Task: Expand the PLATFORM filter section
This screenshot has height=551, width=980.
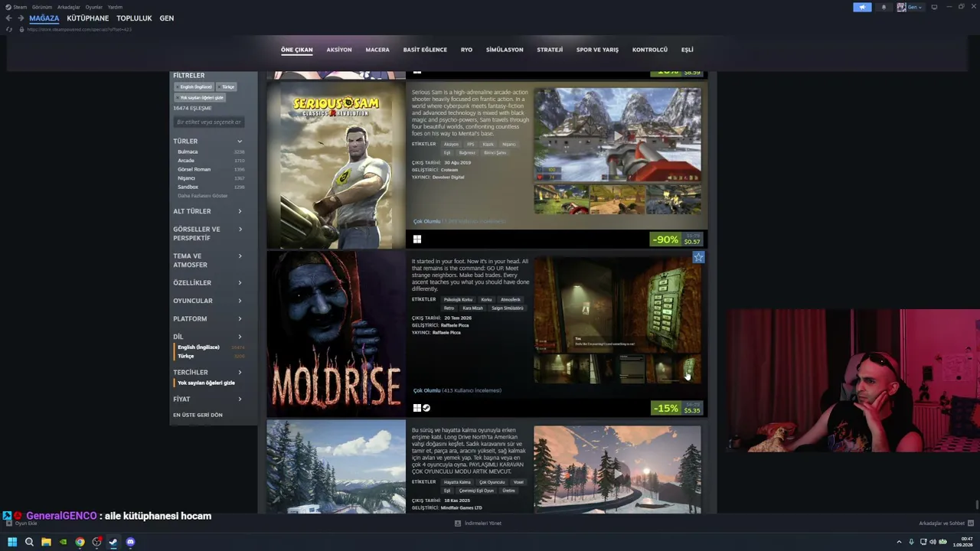Action: tap(207, 319)
